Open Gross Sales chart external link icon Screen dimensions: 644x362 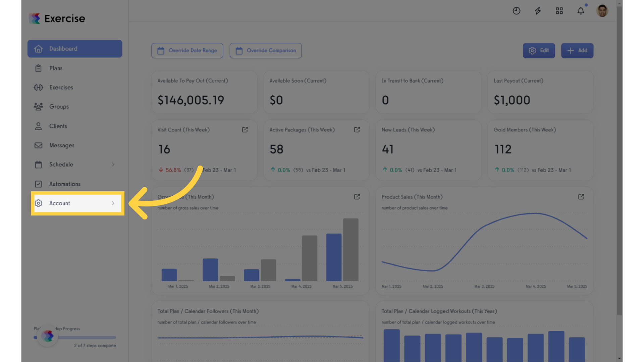(x=357, y=197)
